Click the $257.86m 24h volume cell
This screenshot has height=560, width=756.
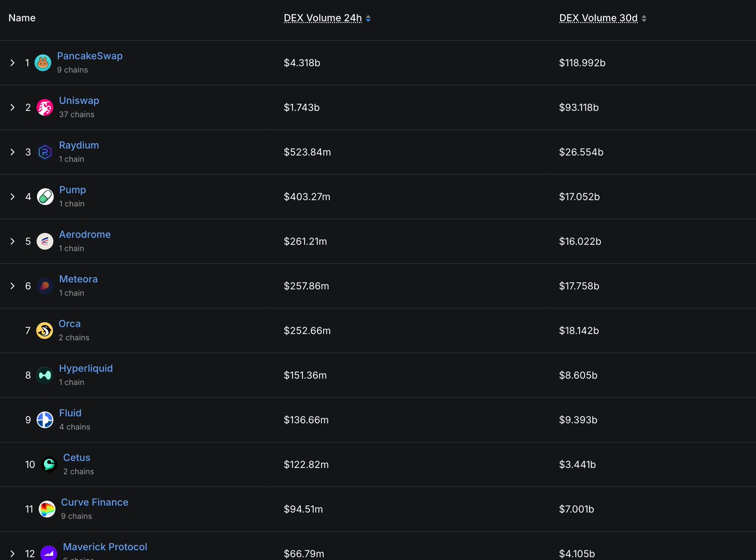click(x=306, y=286)
